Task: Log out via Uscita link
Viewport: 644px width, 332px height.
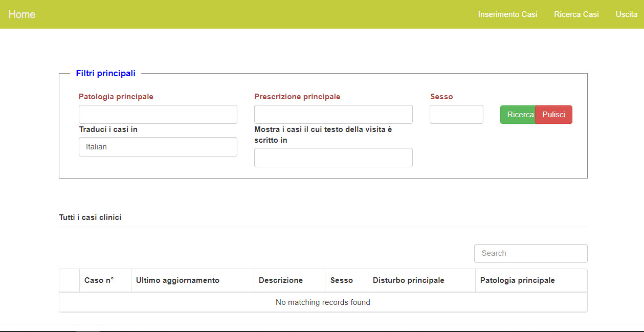Action: (x=626, y=14)
